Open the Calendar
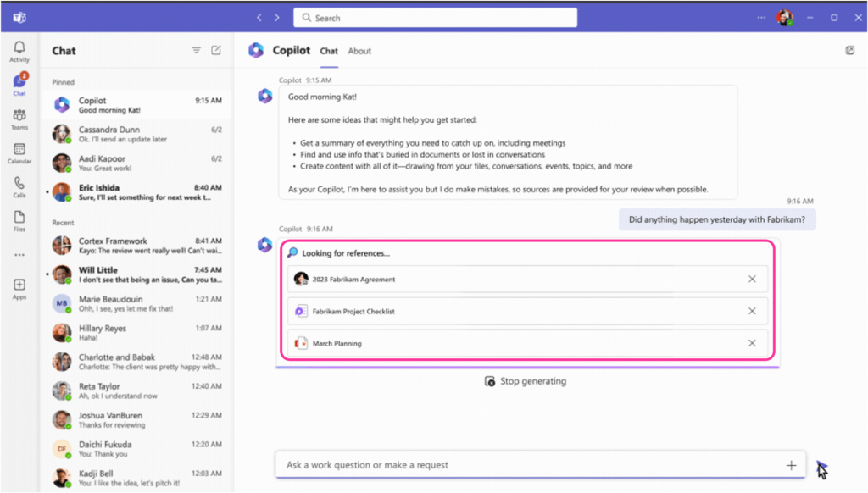Screen dimensions: 868x493 click(x=19, y=152)
